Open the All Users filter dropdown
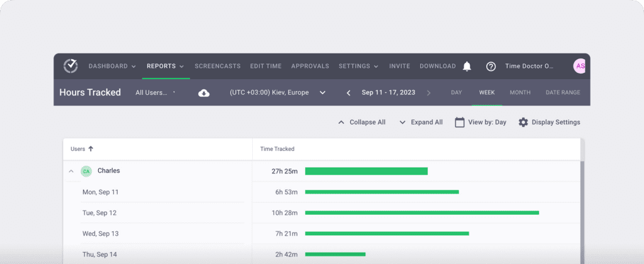 pyautogui.click(x=155, y=92)
